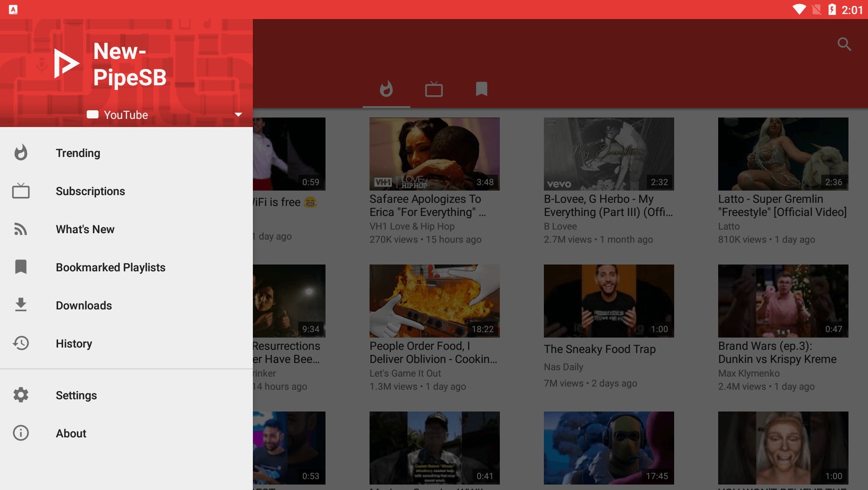Open the Trending flame tab
The height and width of the screenshot is (490, 868).
click(x=386, y=89)
